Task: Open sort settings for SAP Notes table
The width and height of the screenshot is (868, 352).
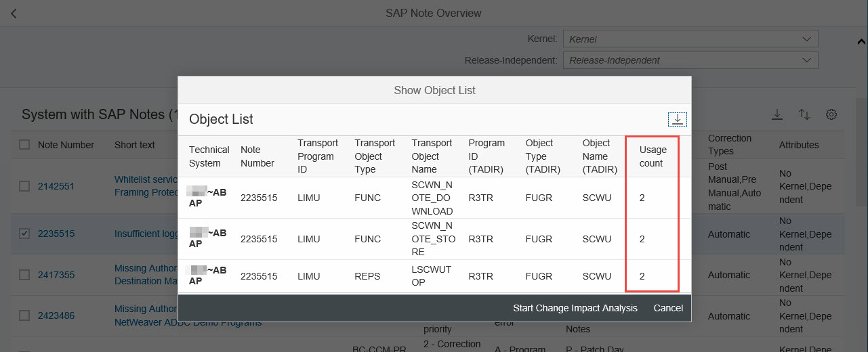Action: tap(804, 114)
